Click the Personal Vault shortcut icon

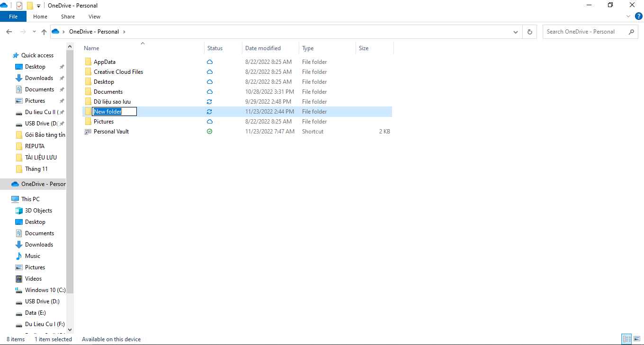(x=88, y=132)
